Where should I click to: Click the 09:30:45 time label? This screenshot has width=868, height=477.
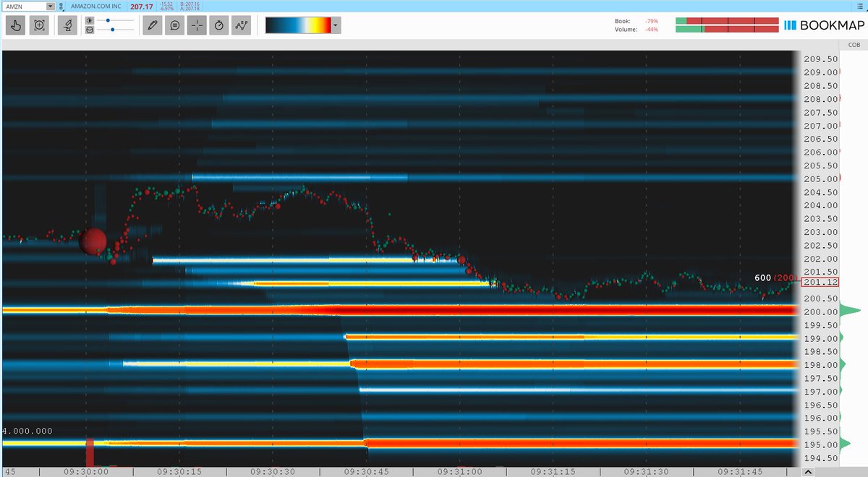pos(365,470)
